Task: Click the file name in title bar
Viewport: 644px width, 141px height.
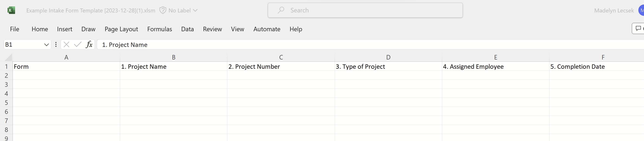Action: coord(91,11)
